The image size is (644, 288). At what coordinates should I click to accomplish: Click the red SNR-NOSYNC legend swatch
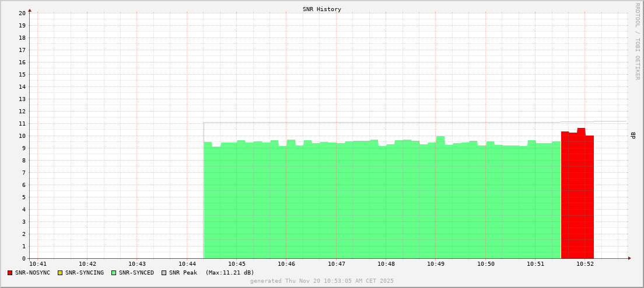tap(10, 273)
